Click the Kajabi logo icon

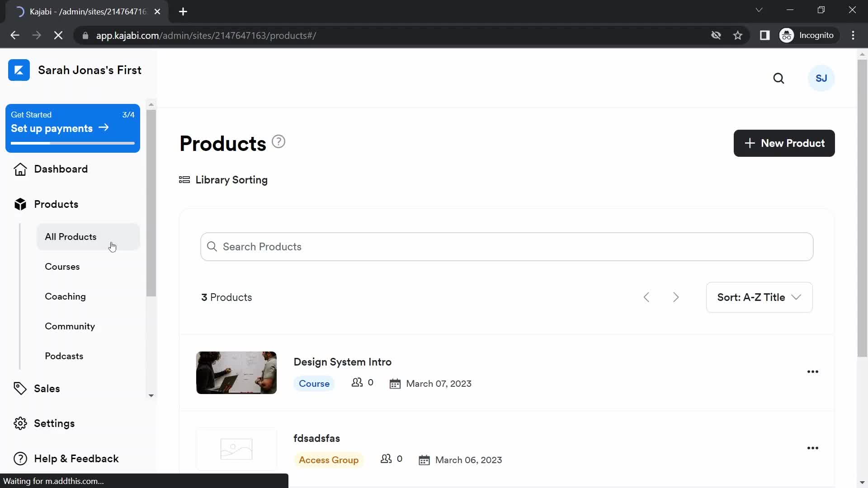19,70
